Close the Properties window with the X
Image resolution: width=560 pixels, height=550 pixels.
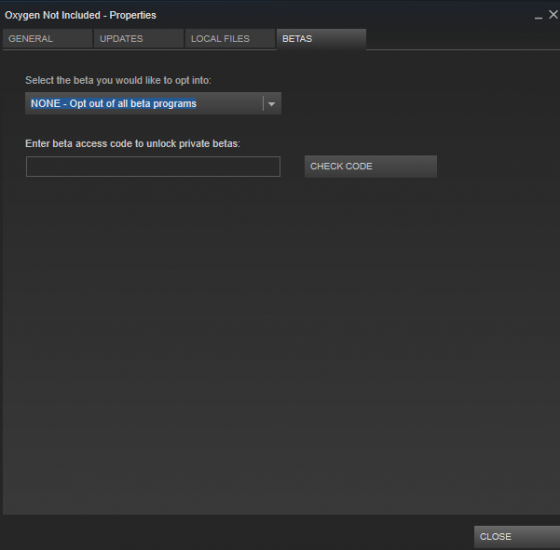pyautogui.click(x=553, y=15)
